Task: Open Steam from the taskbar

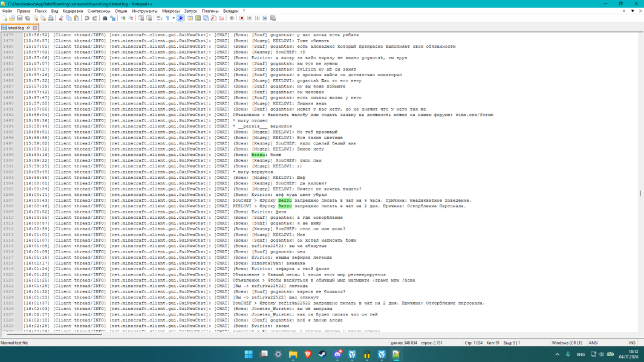Action: tap(322, 354)
